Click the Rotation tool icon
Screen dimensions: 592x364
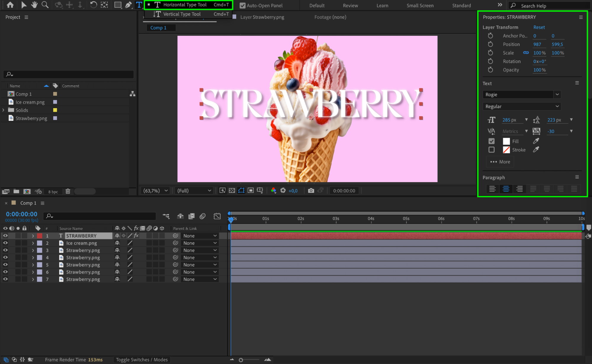coord(93,5)
